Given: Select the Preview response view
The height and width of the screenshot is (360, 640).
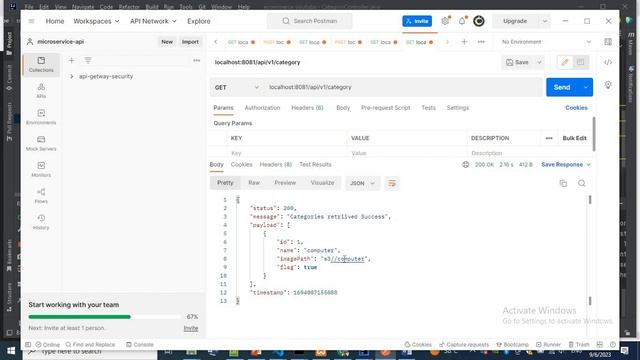Looking at the screenshot, I should pos(285,183).
